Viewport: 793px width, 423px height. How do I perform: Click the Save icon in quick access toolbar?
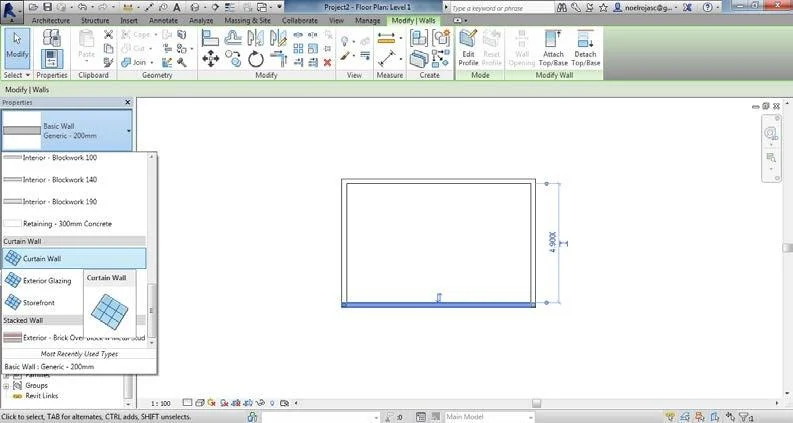tap(47, 7)
